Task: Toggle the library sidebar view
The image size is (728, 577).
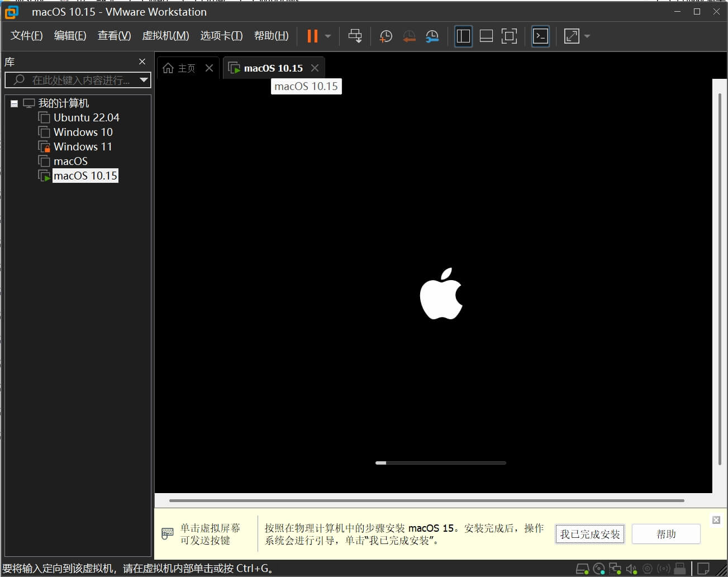Action: [x=463, y=36]
